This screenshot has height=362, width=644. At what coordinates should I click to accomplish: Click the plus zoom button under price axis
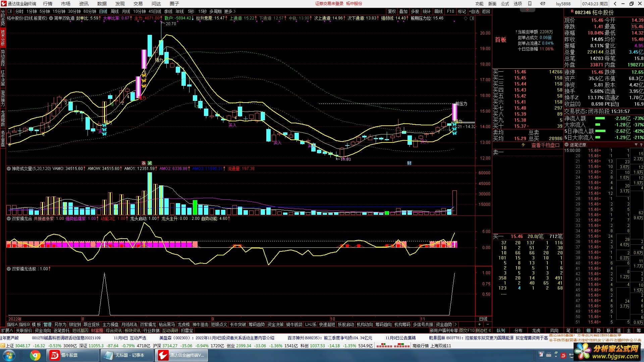point(479,324)
